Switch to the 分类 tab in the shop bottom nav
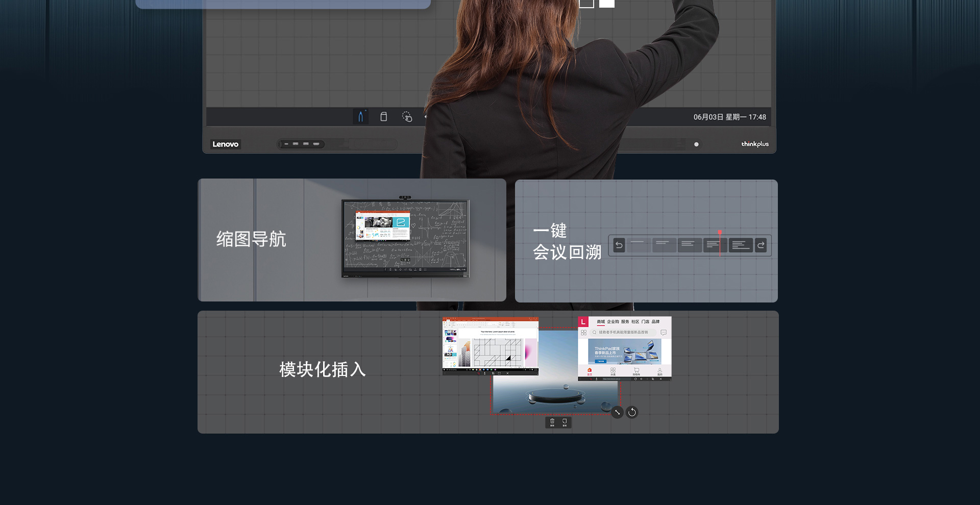980x505 pixels. 612,371
